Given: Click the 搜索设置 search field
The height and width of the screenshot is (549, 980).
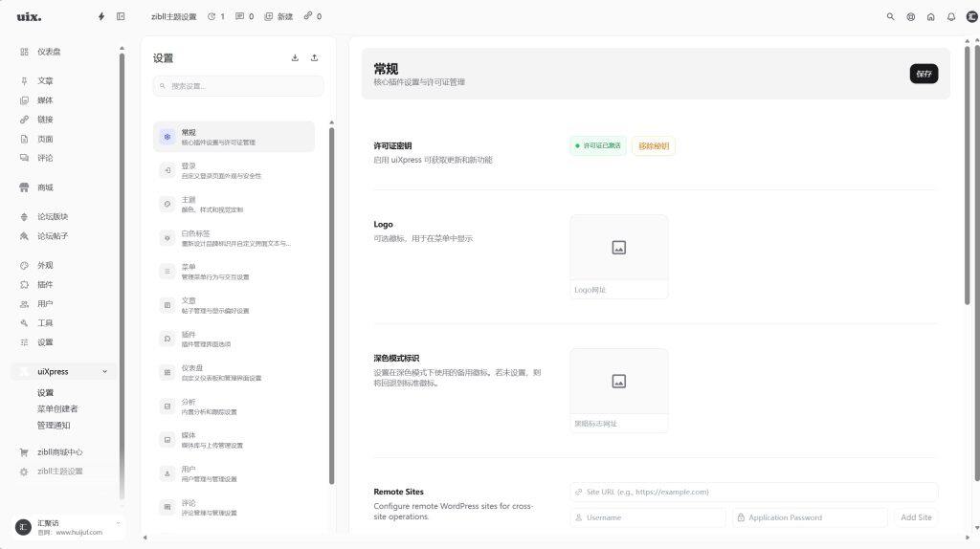Looking at the screenshot, I should pos(238,86).
